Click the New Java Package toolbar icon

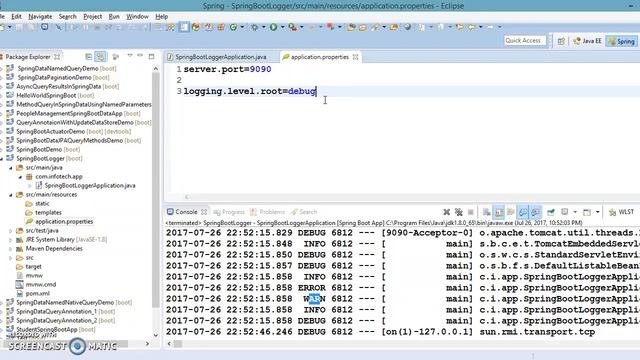point(221,27)
